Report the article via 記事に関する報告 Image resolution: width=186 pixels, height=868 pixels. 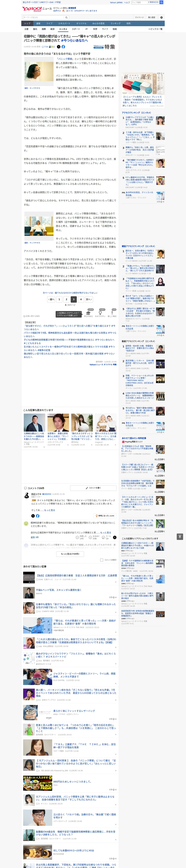pos(32,316)
